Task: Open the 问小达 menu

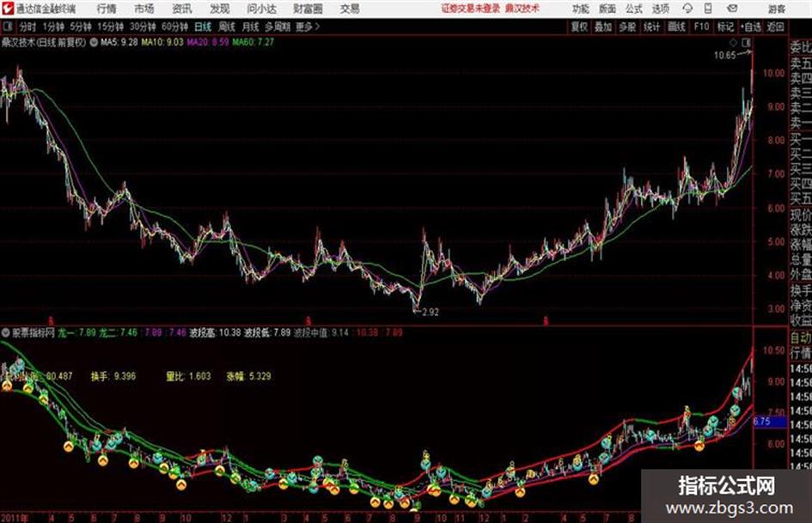Action: point(261,9)
